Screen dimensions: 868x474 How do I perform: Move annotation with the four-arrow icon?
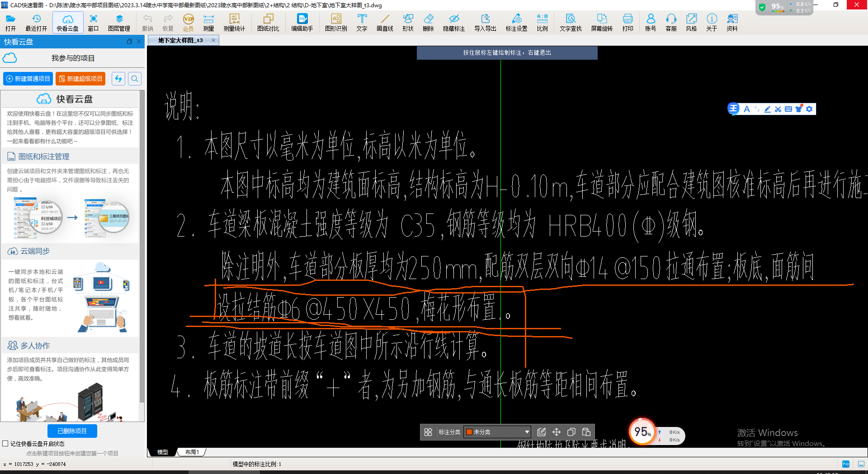click(557, 432)
